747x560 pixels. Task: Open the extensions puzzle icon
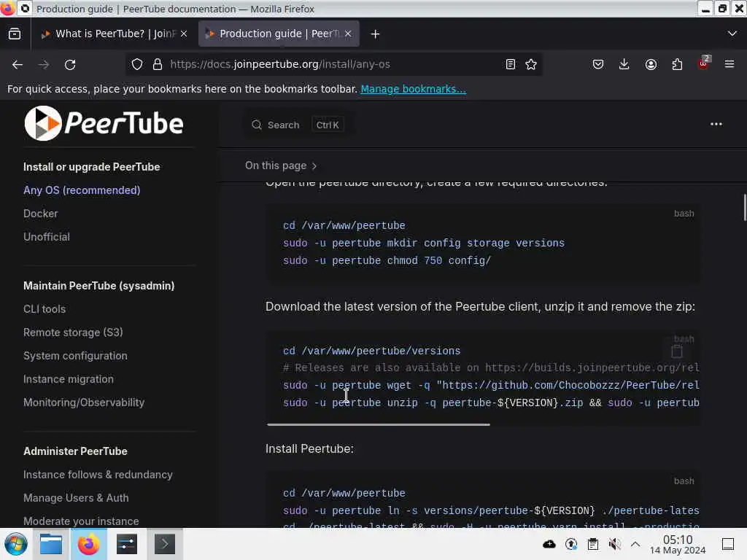pyautogui.click(x=677, y=64)
